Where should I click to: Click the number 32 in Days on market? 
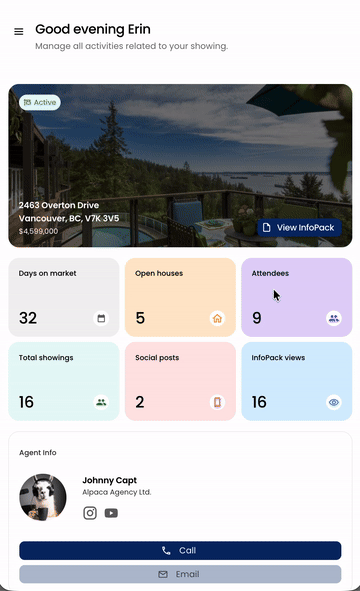pos(28,318)
